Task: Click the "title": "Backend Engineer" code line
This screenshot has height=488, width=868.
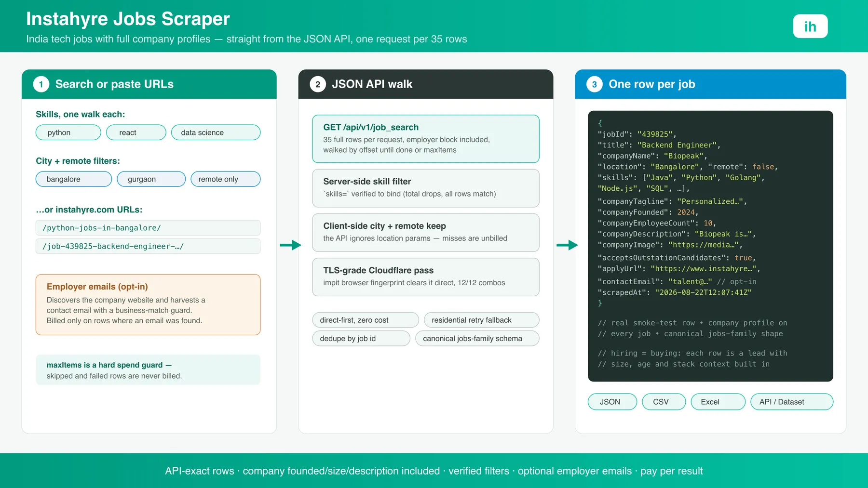Action: pos(659,145)
